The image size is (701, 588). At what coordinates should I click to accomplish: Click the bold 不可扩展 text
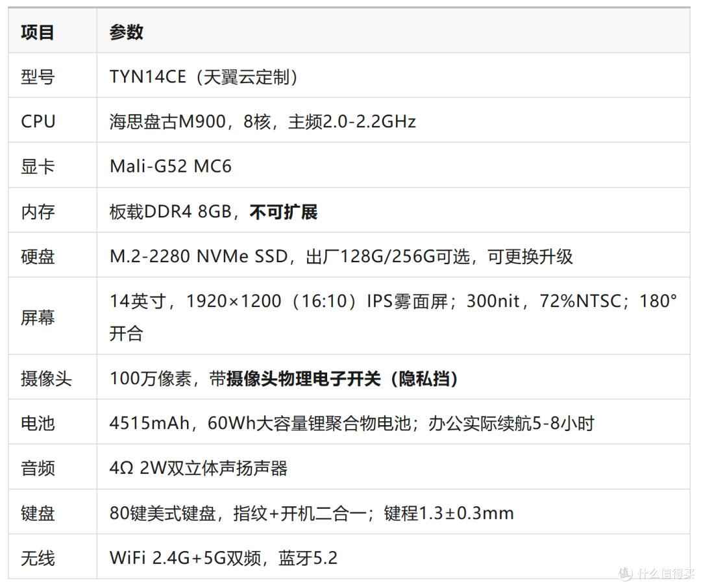tap(284, 212)
